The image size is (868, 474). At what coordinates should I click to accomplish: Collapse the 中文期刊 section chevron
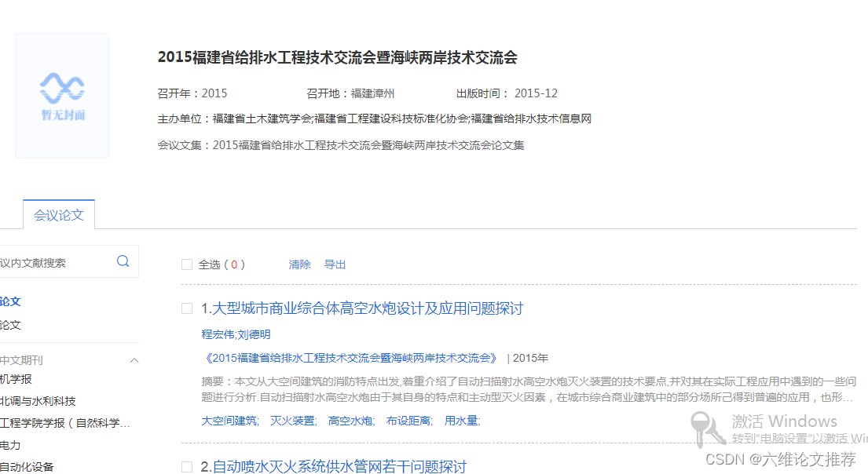[134, 360]
